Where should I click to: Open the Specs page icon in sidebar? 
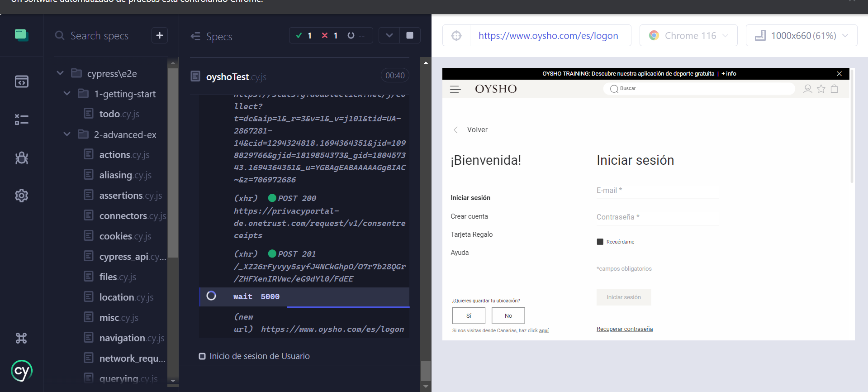coord(21,81)
